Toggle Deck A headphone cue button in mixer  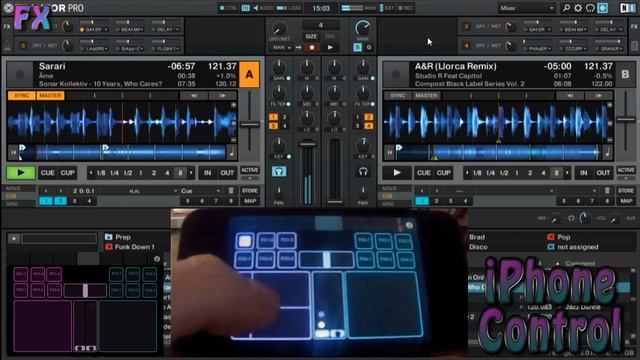pyautogui.click(x=279, y=171)
